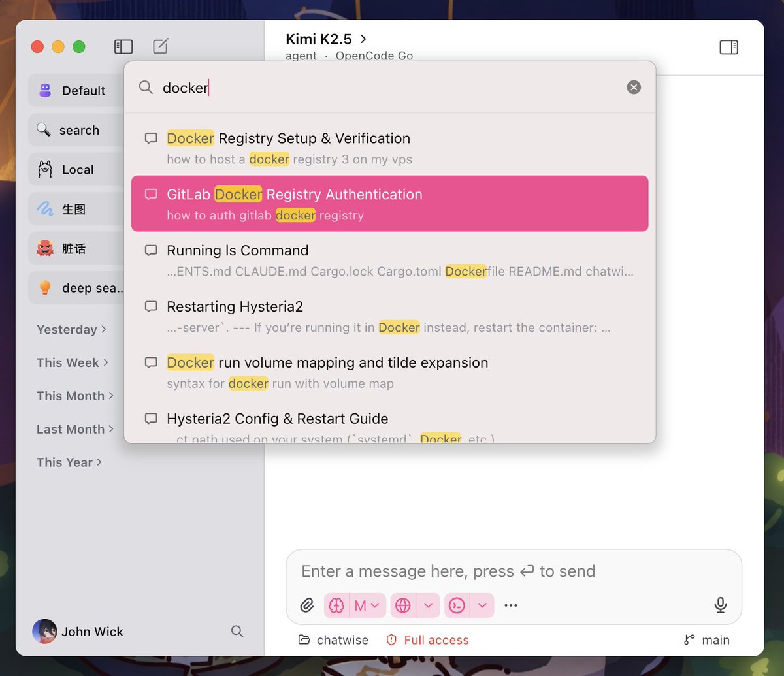Toggle the left sidebar icon
This screenshot has width=784, height=676.
123,46
